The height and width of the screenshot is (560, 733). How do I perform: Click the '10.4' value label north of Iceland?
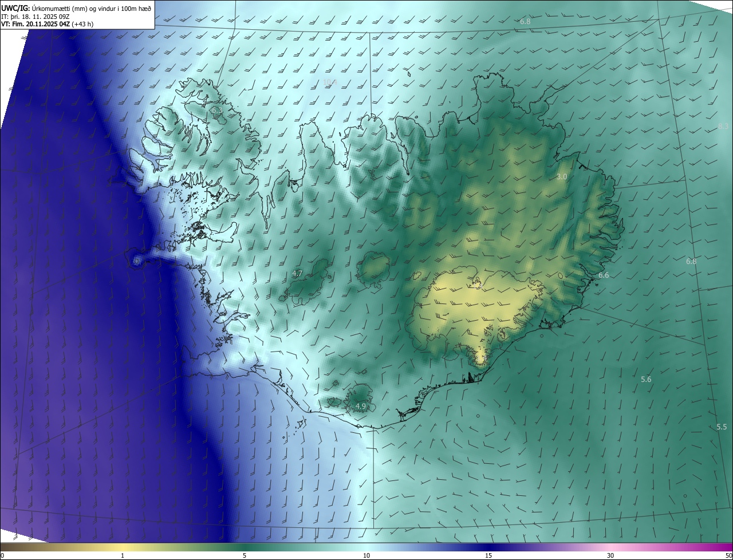click(330, 82)
